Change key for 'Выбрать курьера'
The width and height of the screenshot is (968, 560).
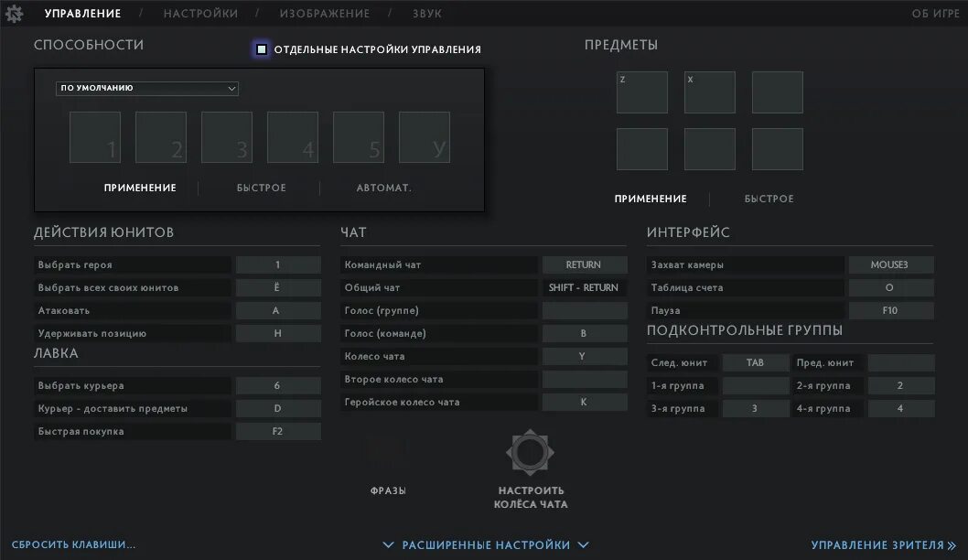pos(278,386)
